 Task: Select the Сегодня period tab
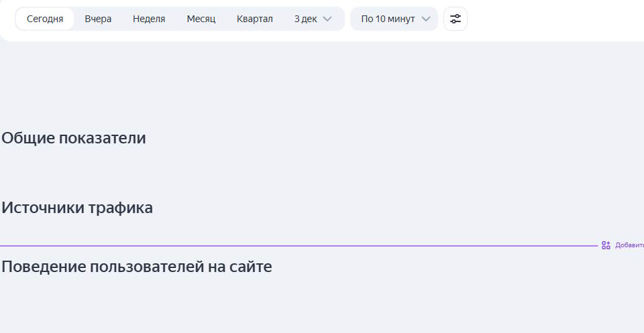pos(45,19)
